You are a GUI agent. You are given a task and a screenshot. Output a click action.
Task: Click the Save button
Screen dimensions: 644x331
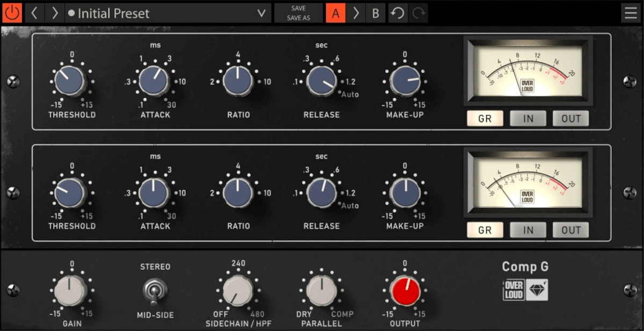(299, 8)
